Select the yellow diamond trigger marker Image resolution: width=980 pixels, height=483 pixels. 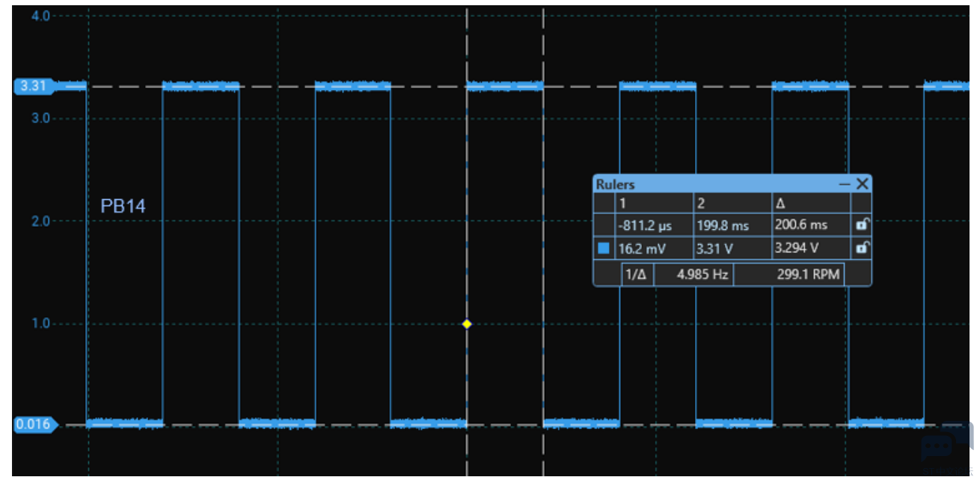coord(467,324)
